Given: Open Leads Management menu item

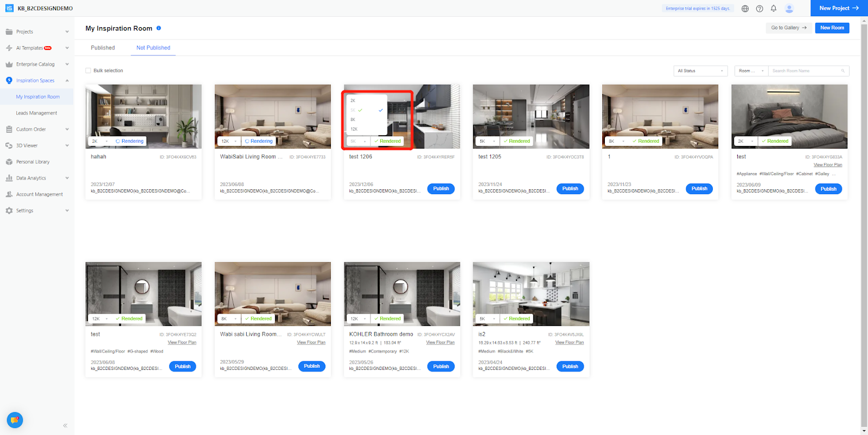Looking at the screenshot, I should pos(36,113).
